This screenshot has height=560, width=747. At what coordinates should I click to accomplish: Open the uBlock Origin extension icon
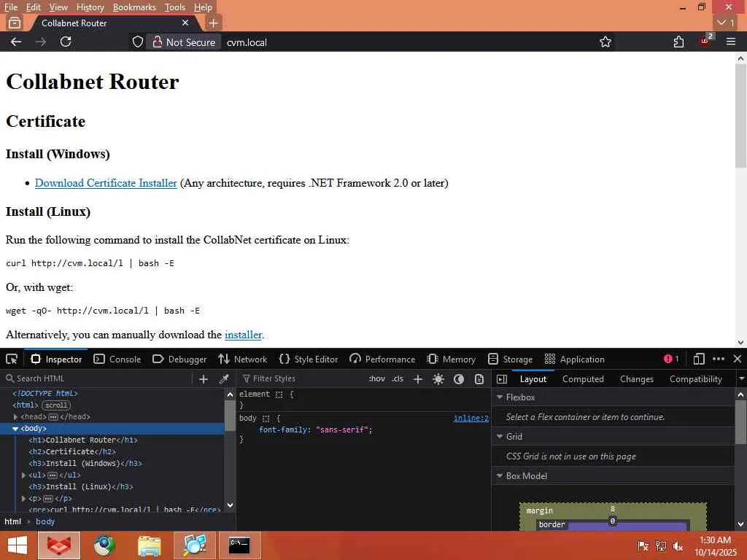point(705,41)
